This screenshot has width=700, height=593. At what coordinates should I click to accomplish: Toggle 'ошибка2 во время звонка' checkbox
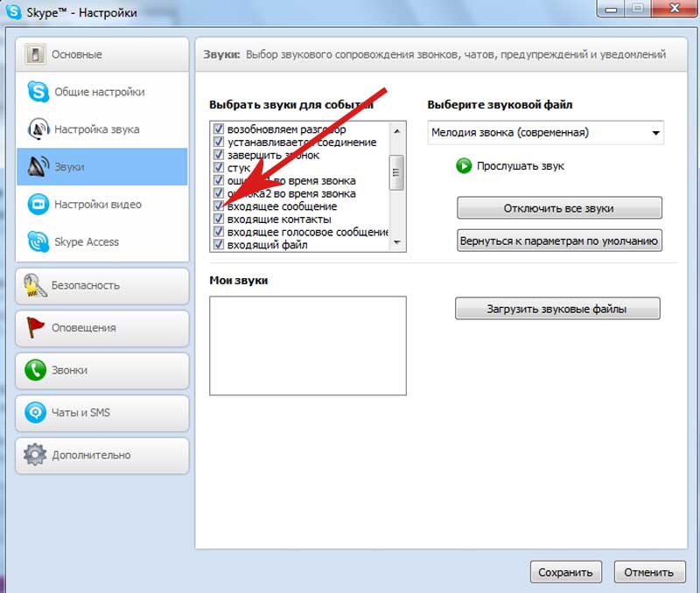(x=218, y=193)
